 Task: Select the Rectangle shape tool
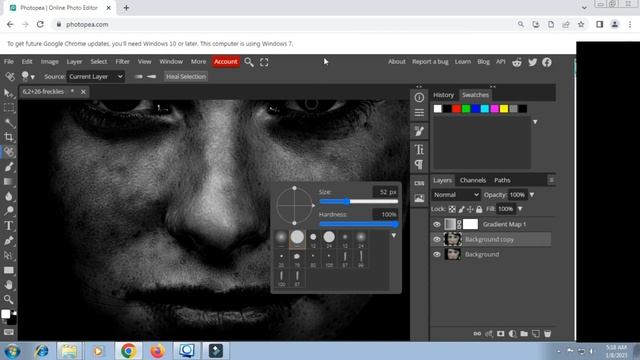click(x=9, y=270)
